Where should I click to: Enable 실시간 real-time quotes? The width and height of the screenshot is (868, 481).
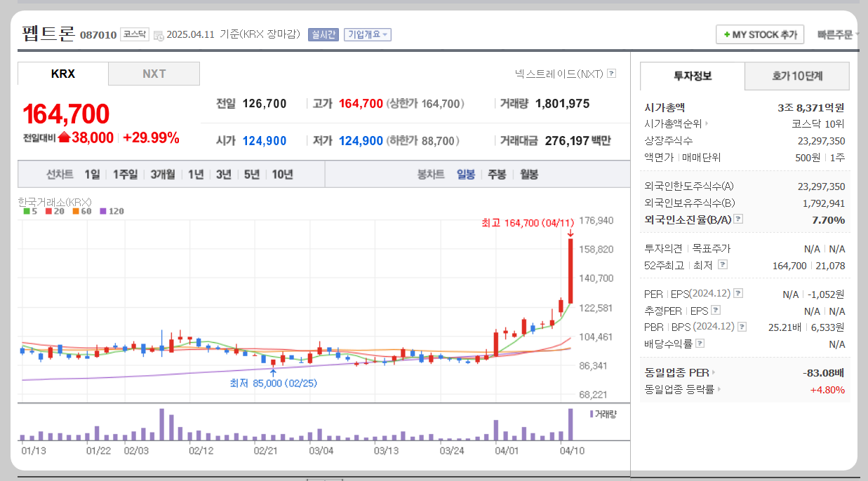pos(325,35)
